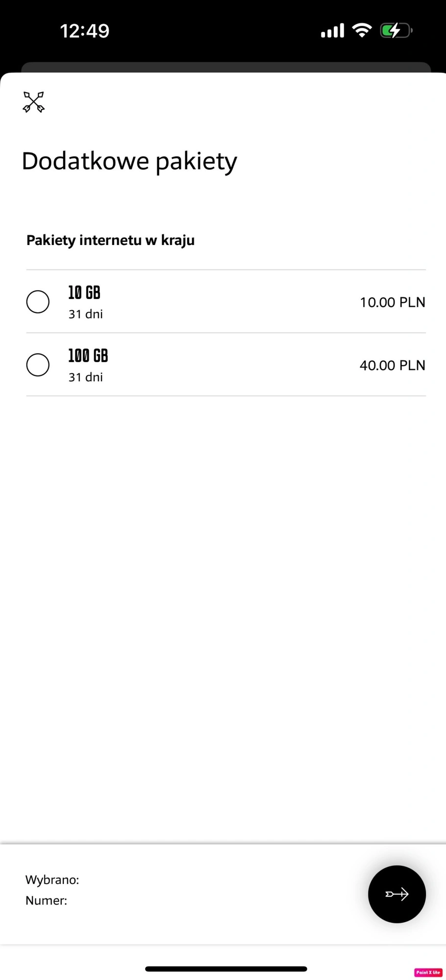Tap the 40.00 PLN price
Image resolution: width=446 pixels, height=980 pixels.
pyautogui.click(x=392, y=366)
